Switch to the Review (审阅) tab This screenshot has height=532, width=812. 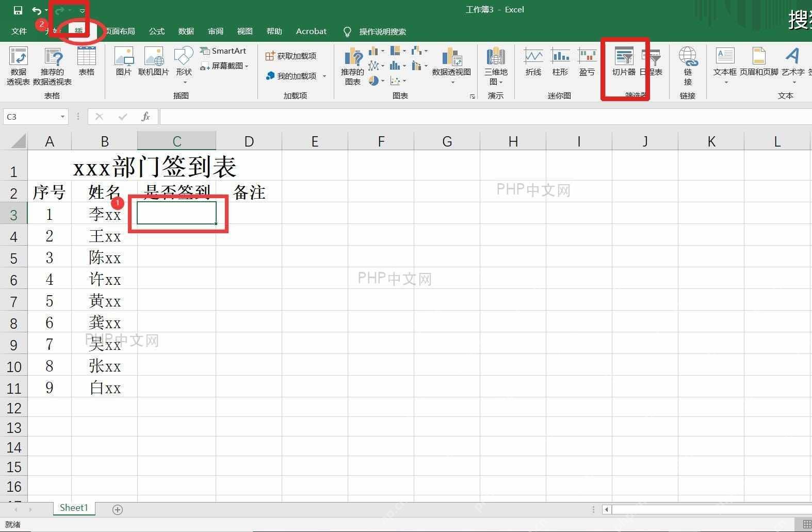[216, 31]
